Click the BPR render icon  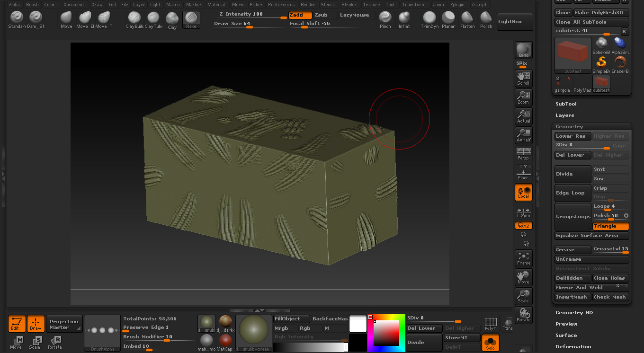[x=523, y=49]
